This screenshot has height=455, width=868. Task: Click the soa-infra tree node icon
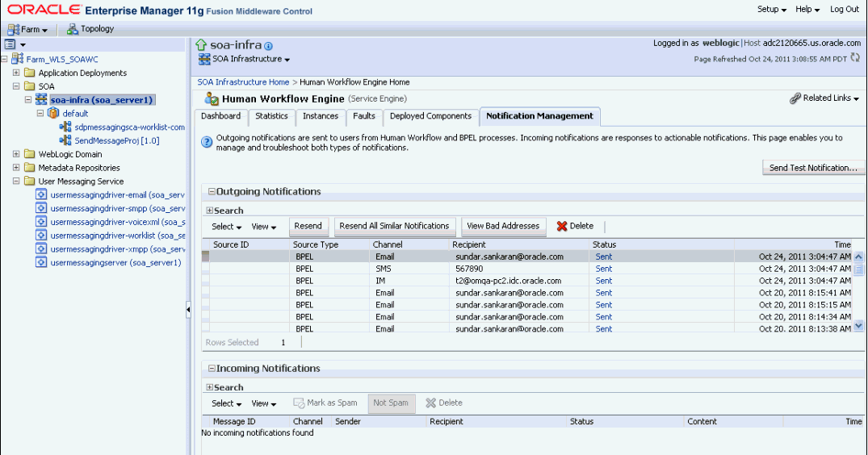pos(41,99)
